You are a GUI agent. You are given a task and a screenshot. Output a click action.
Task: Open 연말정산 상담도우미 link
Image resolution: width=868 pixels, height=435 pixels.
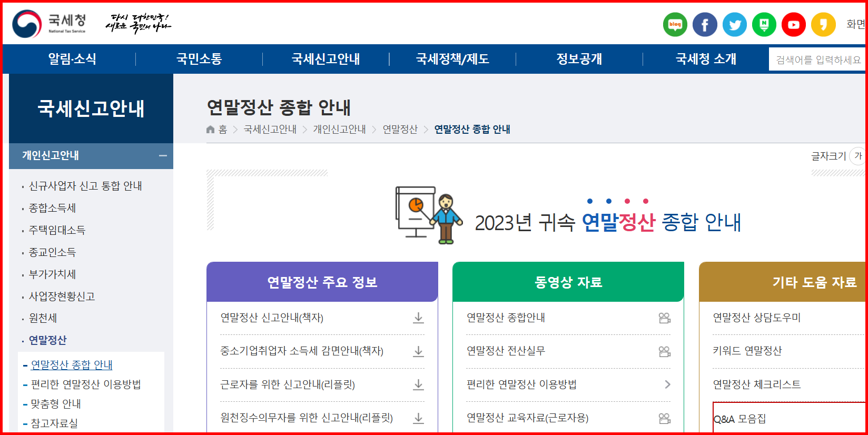[x=757, y=318]
